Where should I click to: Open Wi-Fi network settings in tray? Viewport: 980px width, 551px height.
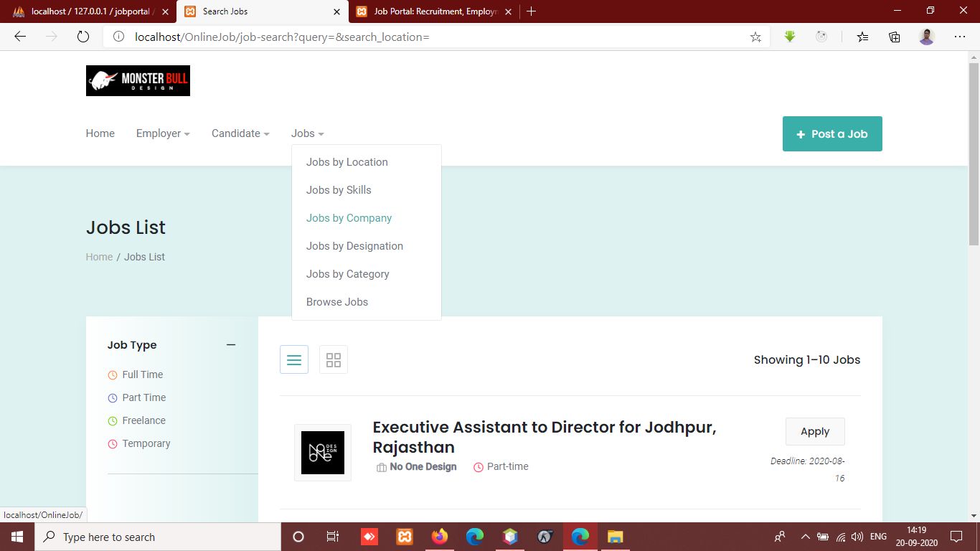tap(840, 537)
